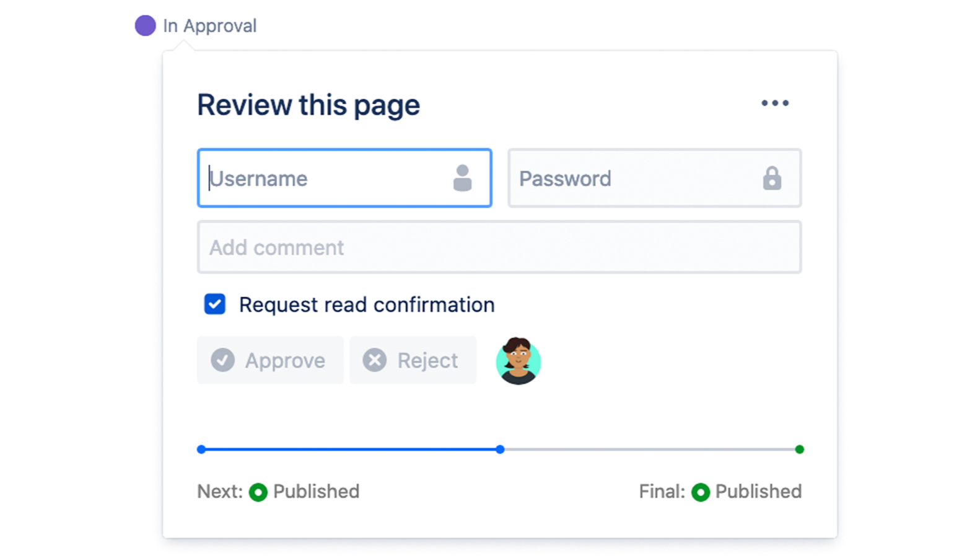Uncheck Request read confirmation checkbox
Image resolution: width=980 pixels, height=558 pixels.
215,304
